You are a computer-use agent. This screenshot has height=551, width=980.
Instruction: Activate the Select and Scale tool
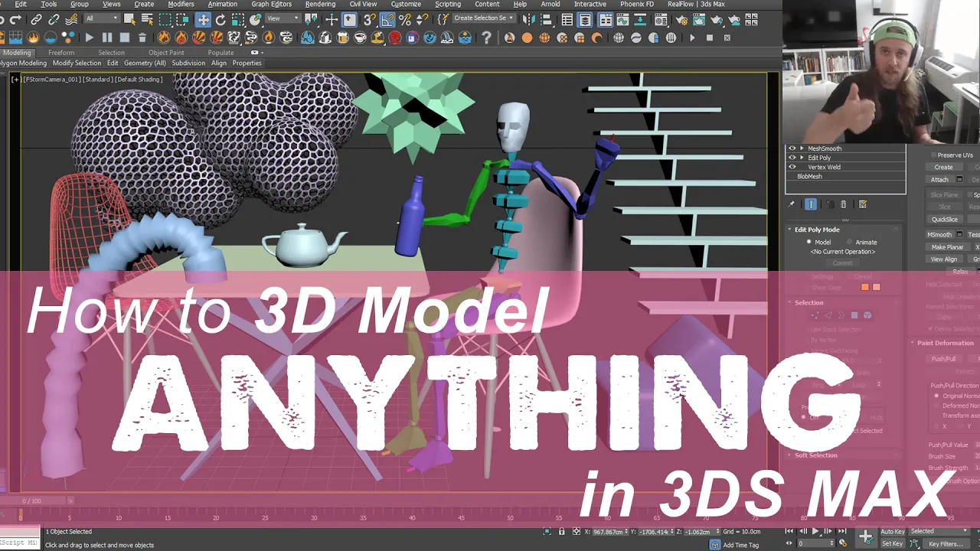[237, 19]
